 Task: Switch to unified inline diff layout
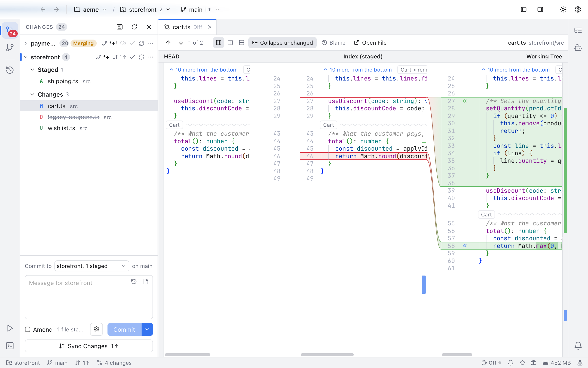pyautogui.click(x=242, y=43)
